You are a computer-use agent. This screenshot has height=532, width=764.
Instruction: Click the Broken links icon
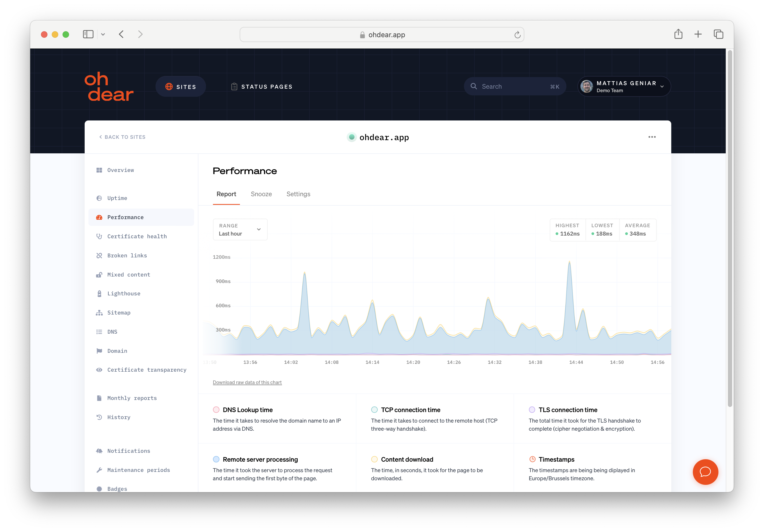99,255
